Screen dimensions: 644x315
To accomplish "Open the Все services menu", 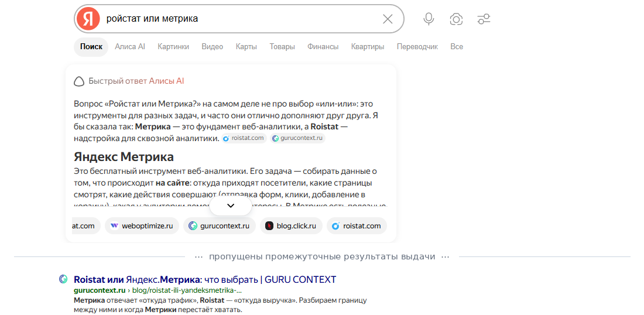I will coord(457,47).
